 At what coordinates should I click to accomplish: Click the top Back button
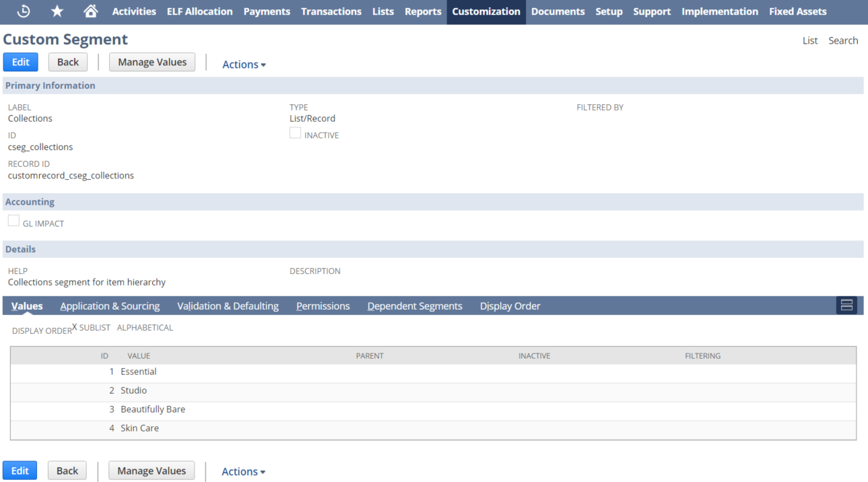[x=68, y=62]
